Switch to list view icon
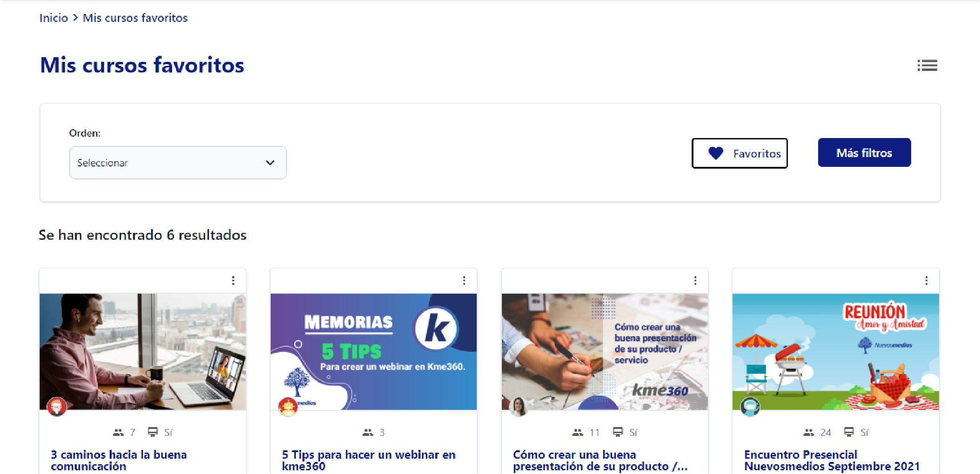Screen dimensions: 980x474 point(927,66)
